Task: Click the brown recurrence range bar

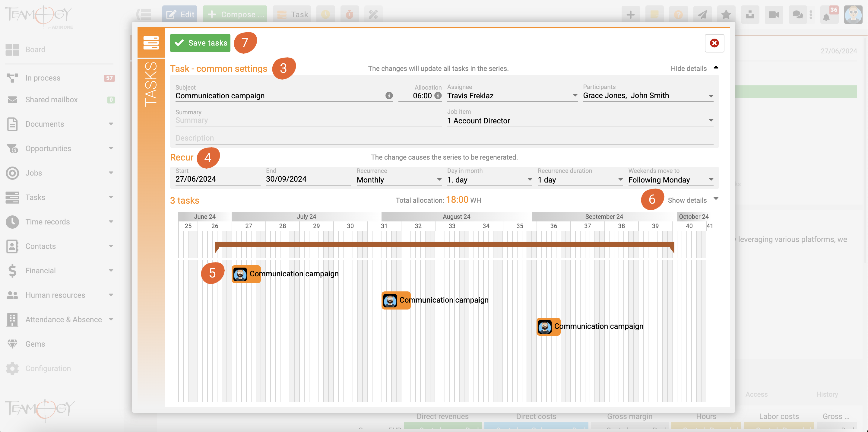Action: click(x=445, y=245)
